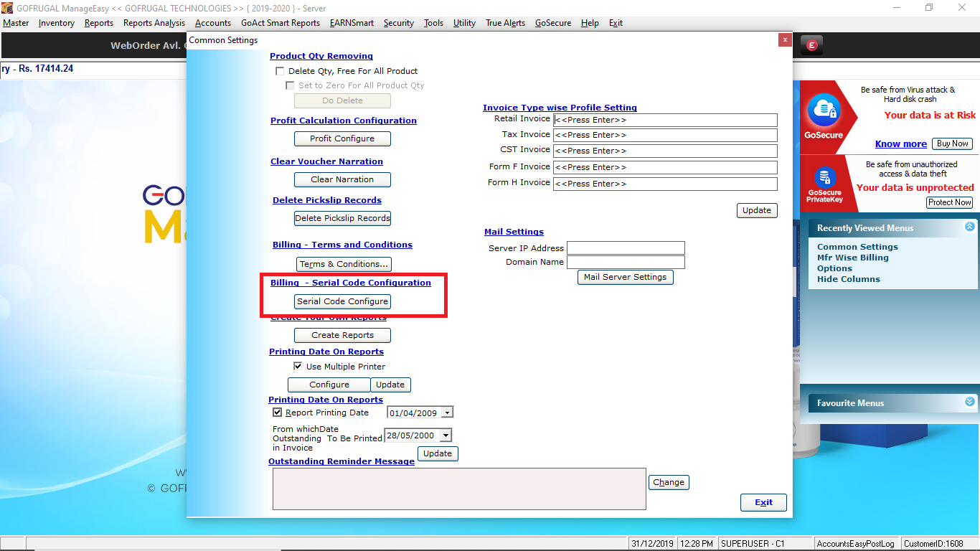Open Common Settings from recently viewed

click(857, 247)
